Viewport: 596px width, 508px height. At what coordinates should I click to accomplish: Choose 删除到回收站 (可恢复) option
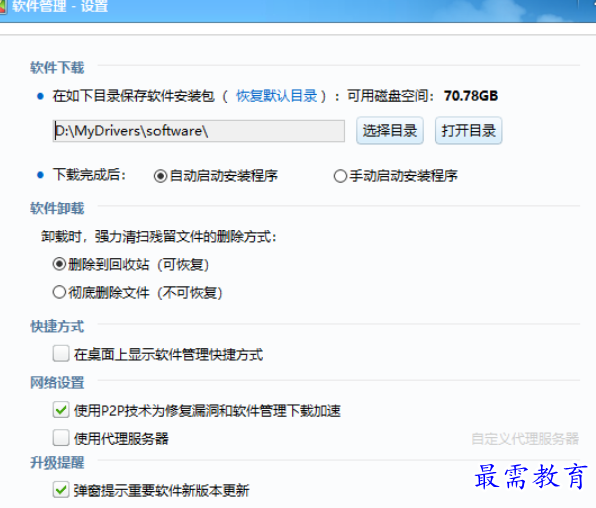59,264
